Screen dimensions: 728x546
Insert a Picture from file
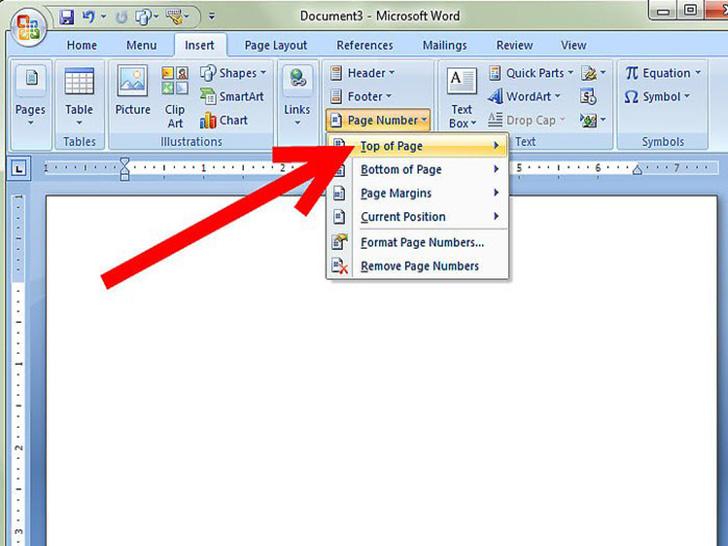click(133, 91)
